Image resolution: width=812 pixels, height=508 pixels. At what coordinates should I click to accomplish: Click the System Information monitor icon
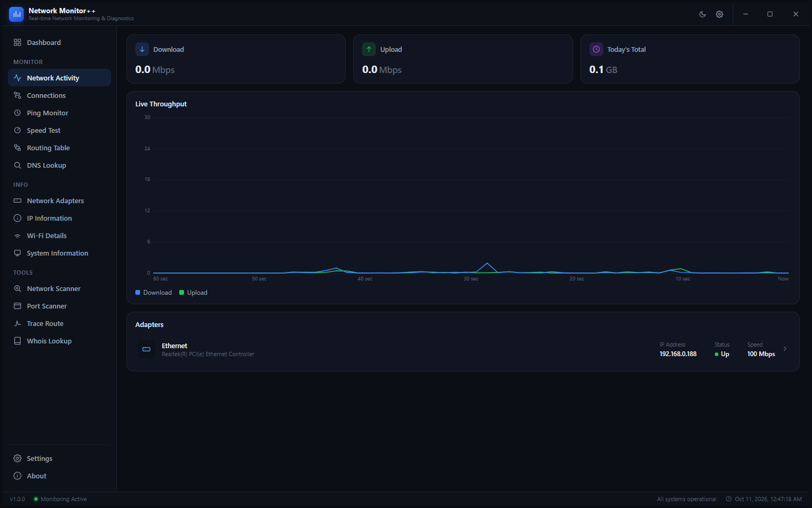[17, 253]
